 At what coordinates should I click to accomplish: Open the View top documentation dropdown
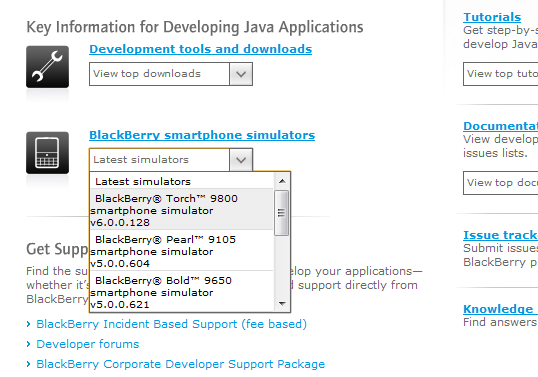tap(501, 183)
